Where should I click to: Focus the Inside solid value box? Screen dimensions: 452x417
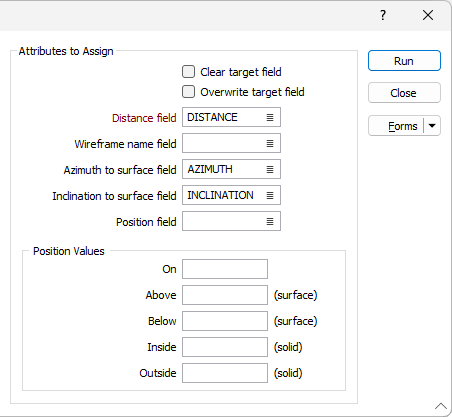coord(225,347)
